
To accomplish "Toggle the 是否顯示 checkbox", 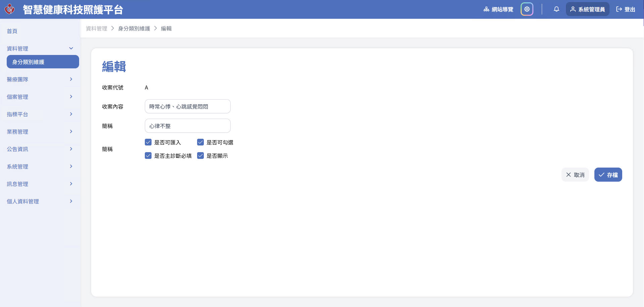I will coord(200,156).
